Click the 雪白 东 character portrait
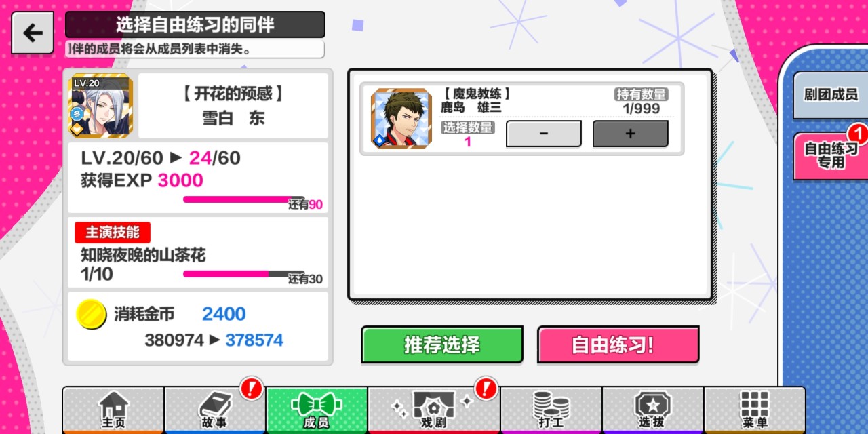The image size is (868, 434). (x=101, y=105)
